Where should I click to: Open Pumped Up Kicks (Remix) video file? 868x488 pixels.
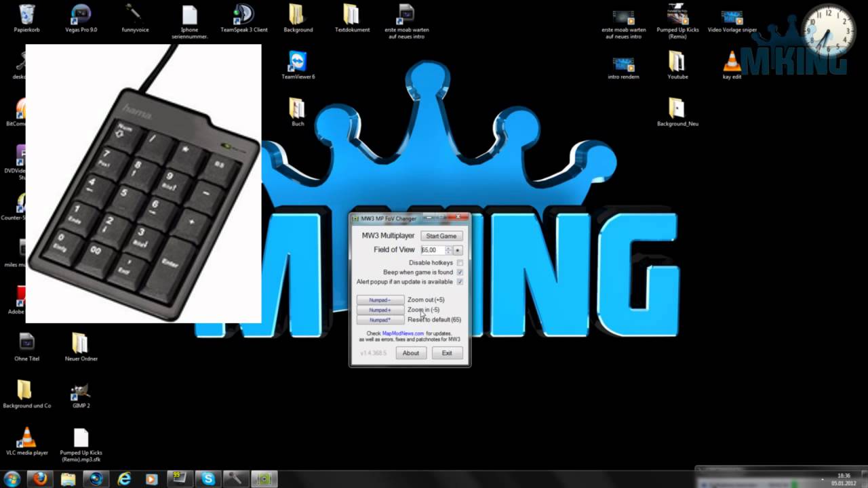point(677,21)
